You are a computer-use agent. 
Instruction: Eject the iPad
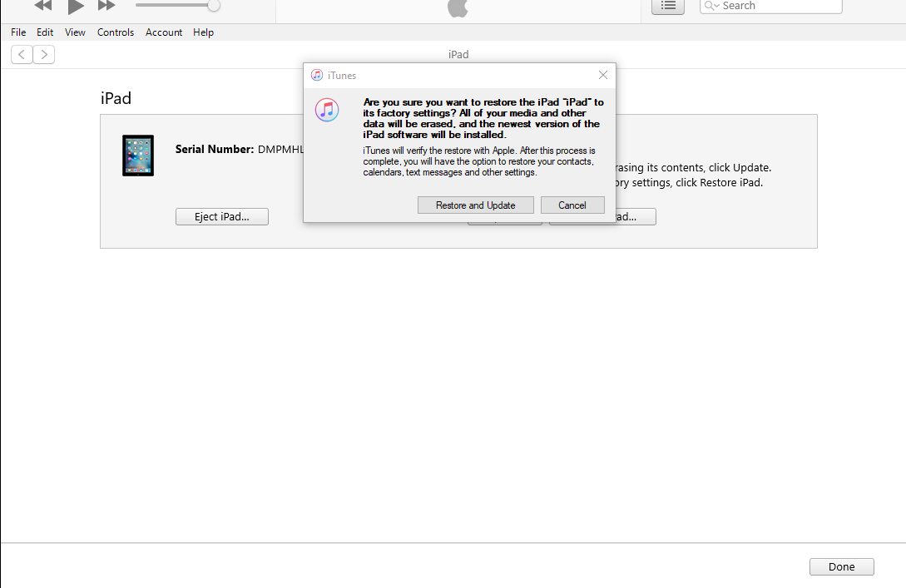point(221,216)
